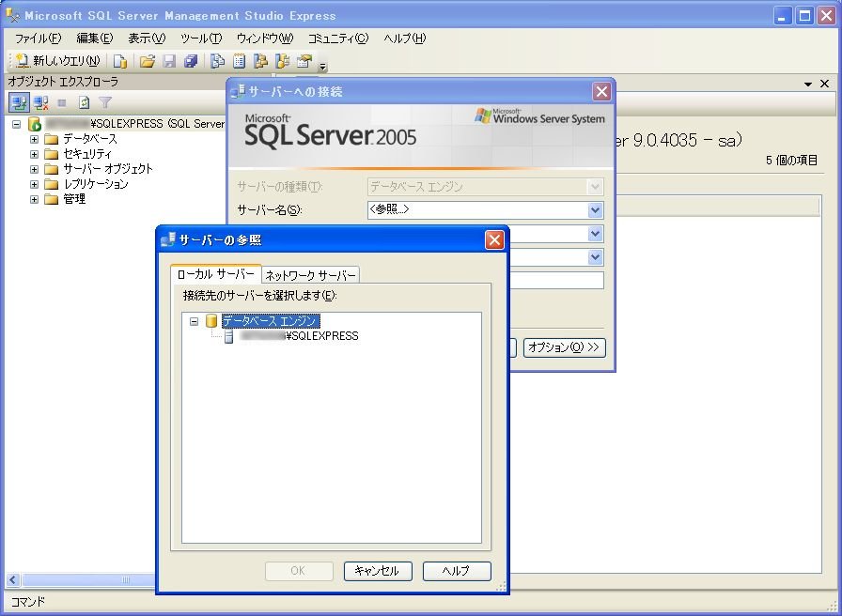Close the サーバーの参照 dialog

(x=494, y=239)
